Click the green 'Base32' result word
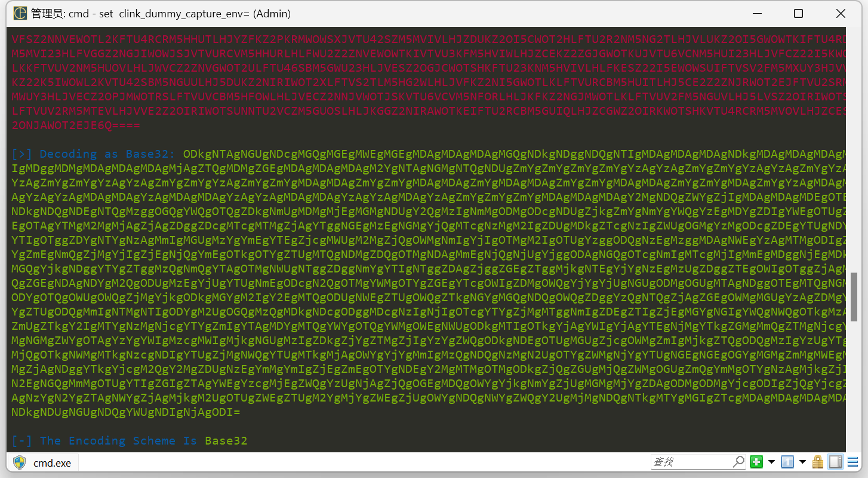Screen dimensions: 868x478 point(226,440)
